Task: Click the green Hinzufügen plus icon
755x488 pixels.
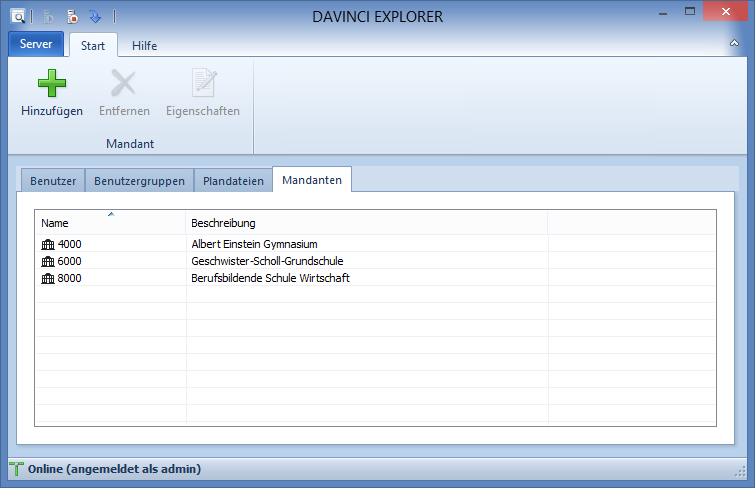Action: tap(52, 83)
